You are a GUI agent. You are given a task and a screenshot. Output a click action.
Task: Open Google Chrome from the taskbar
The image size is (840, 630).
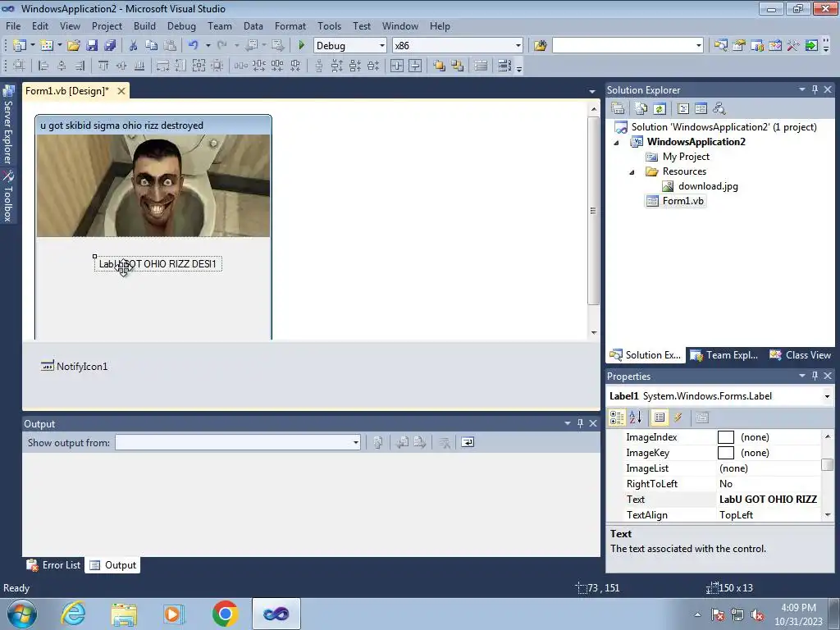(x=225, y=614)
